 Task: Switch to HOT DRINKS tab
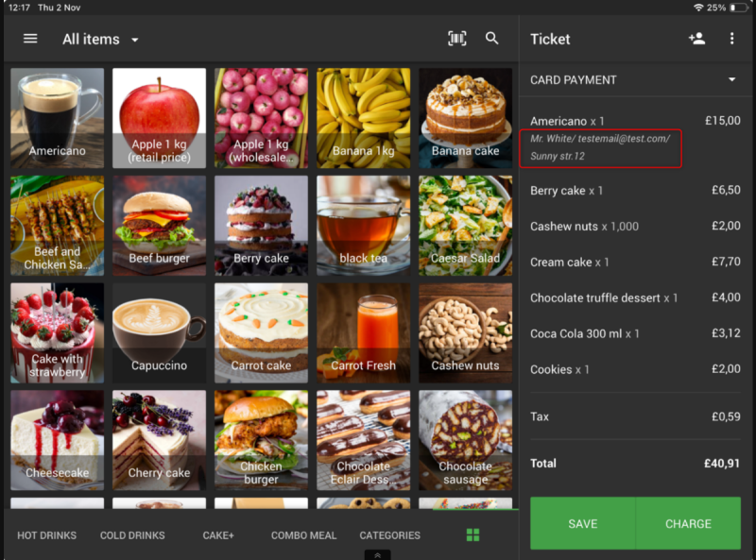[x=46, y=535]
